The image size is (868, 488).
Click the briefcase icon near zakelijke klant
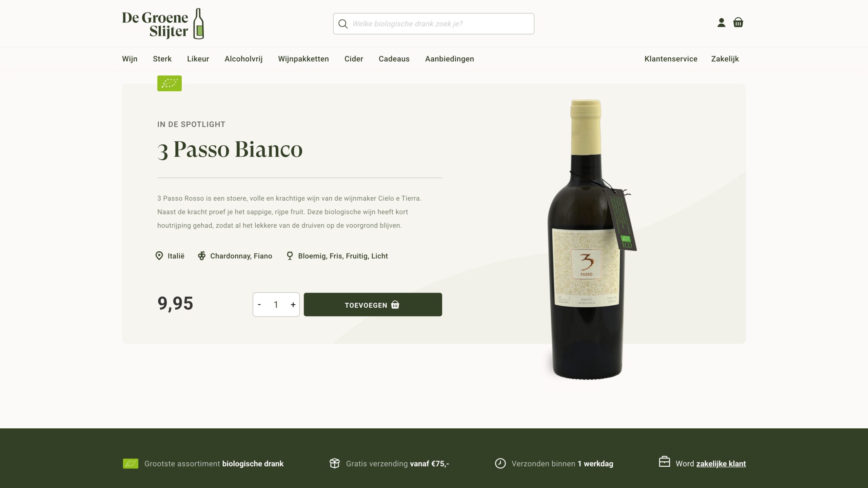click(x=664, y=462)
